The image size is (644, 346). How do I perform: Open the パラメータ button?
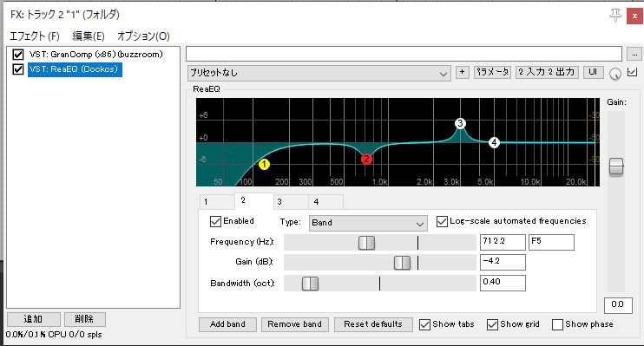[492, 72]
